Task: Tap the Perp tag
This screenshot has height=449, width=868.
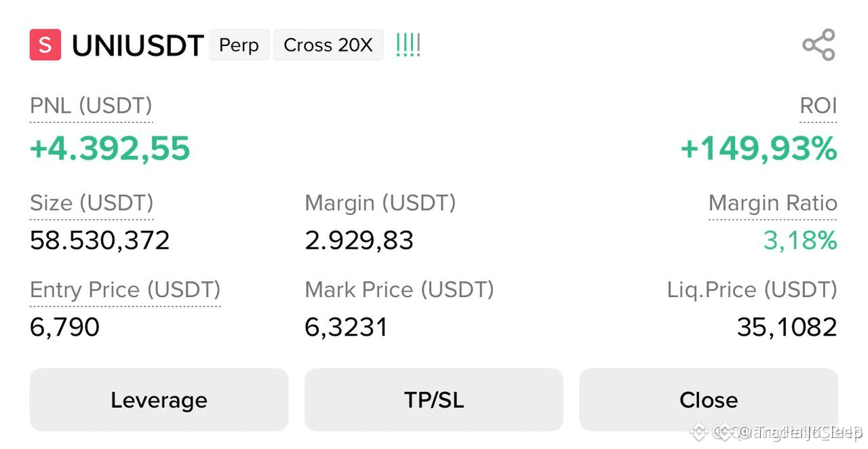Action: coord(239,45)
